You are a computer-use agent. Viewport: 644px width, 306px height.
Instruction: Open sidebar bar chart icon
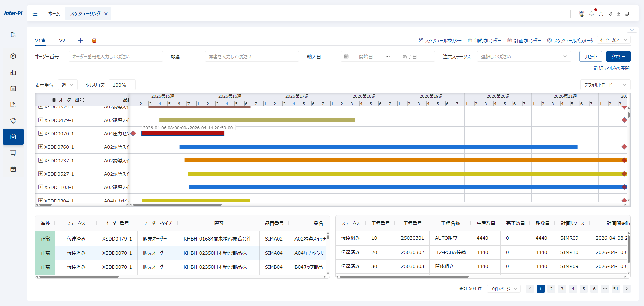click(13, 72)
